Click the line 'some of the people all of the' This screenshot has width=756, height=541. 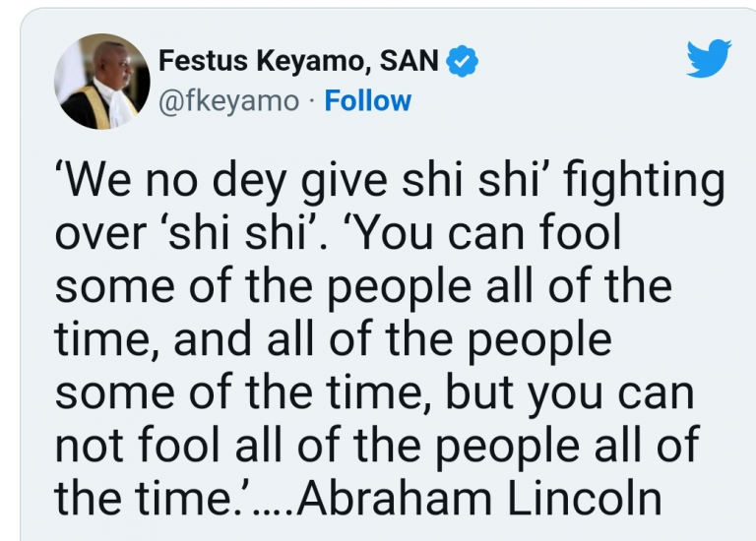pyautogui.click(x=363, y=290)
